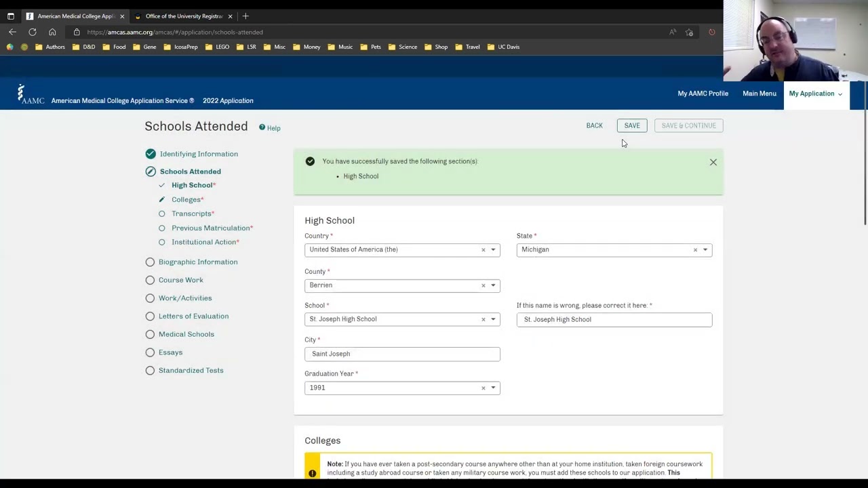Viewport: 868px width, 488px height.
Task: Go to the Colleges subsection
Action: pos(186,199)
